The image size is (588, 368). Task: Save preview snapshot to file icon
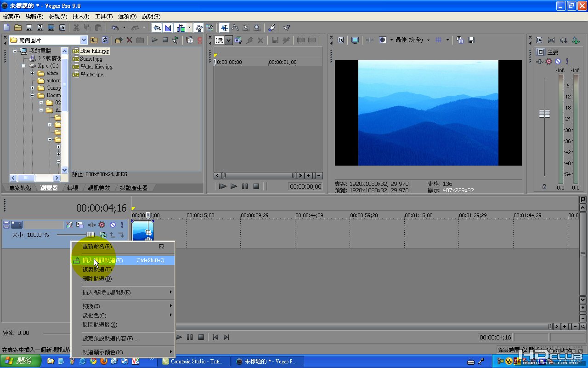(471, 40)
